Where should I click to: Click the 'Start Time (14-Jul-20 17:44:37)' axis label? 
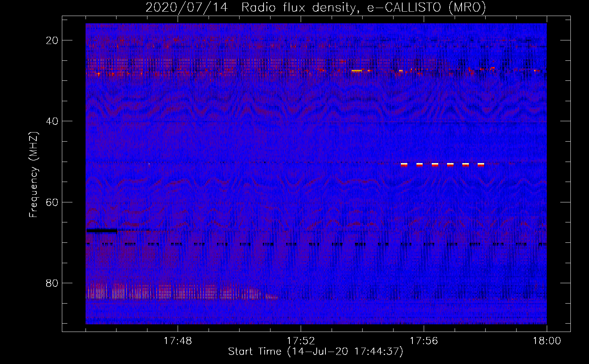[x=316, y=352]
